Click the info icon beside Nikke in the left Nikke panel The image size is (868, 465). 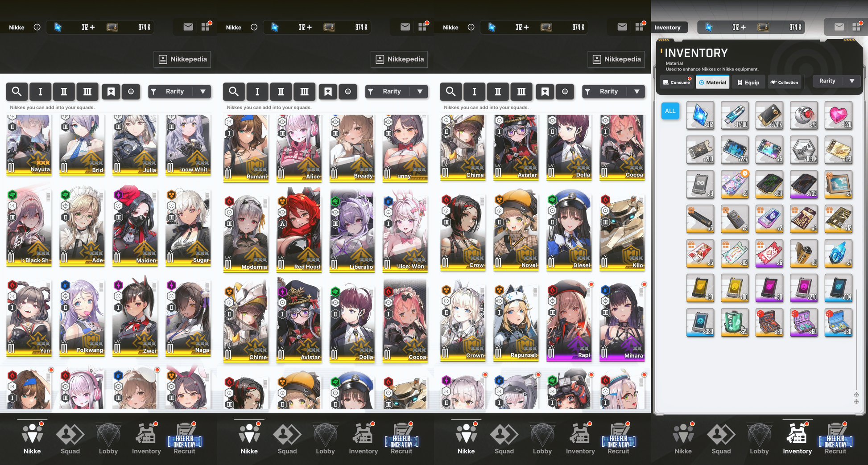pos(37,27)
